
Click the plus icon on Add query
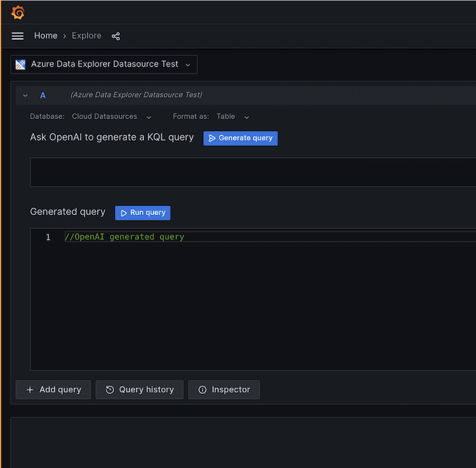pyautogui.click(x=30, y=390)
